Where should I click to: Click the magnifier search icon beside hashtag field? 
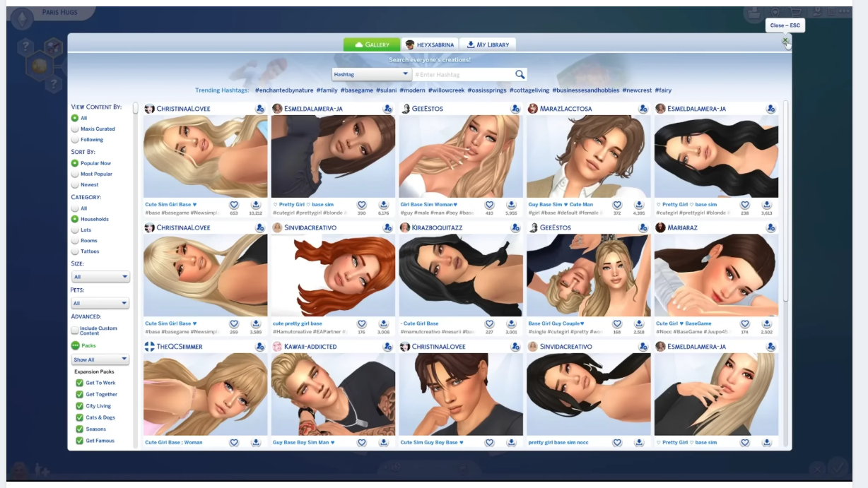coord(520,74)
